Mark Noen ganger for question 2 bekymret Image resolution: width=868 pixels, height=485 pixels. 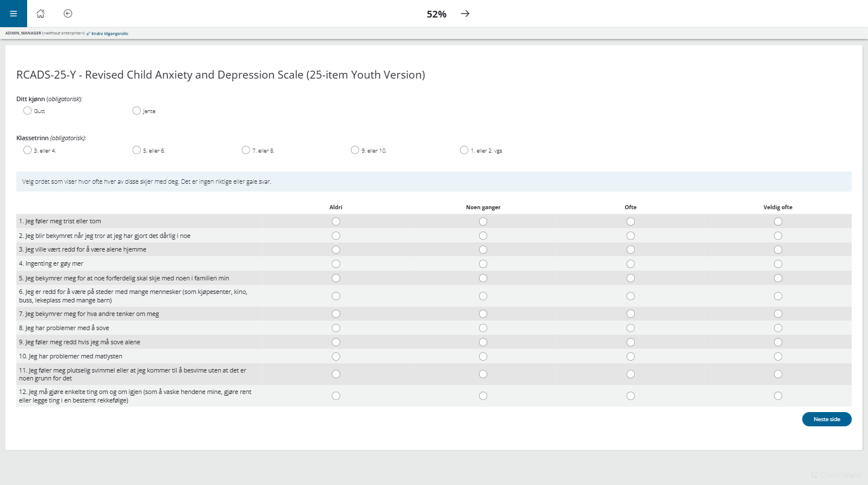pyautogui.click(x=483, y=236)
